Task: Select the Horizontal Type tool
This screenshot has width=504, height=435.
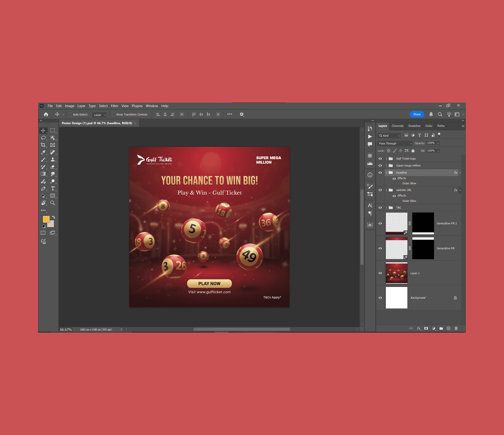Action: tap(52, 189)
